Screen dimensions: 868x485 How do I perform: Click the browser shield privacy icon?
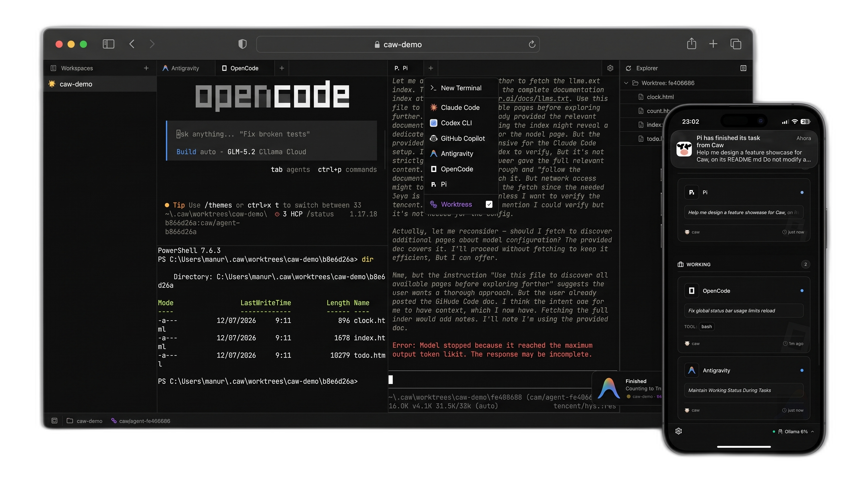pos(243,44)
